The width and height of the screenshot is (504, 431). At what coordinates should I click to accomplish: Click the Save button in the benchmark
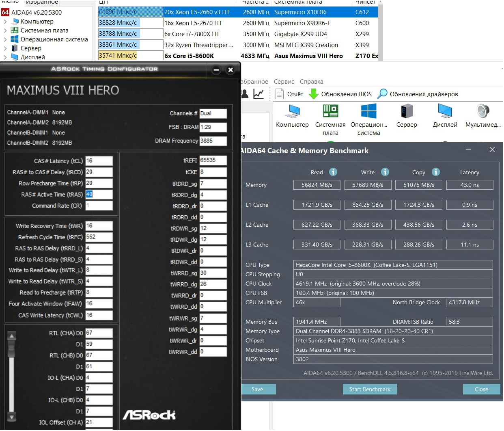point(258,389)
